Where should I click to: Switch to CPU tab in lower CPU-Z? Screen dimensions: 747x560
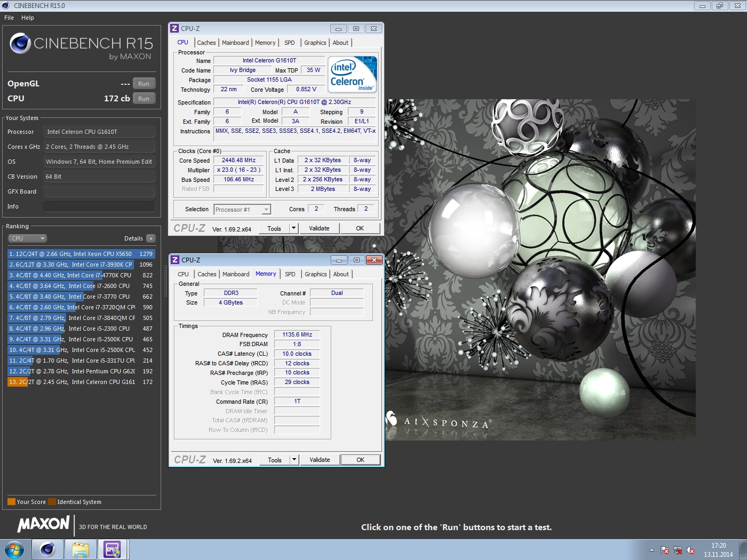pos(183,274)
